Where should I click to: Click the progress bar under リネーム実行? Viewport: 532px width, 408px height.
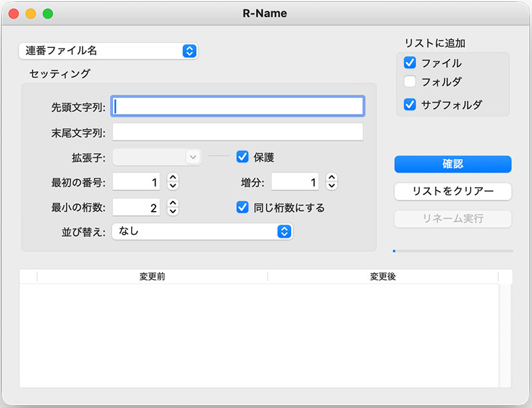coord(453,251)
